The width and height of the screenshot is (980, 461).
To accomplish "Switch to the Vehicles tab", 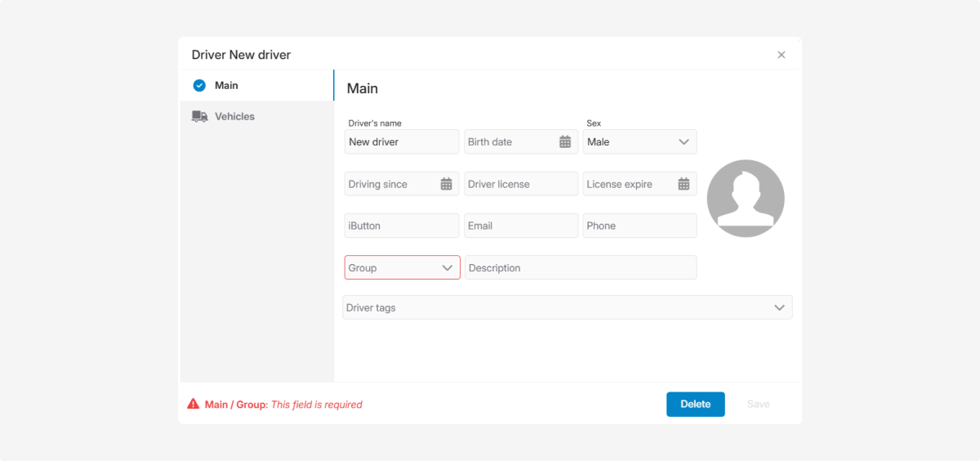I will (x=234, y=117).
